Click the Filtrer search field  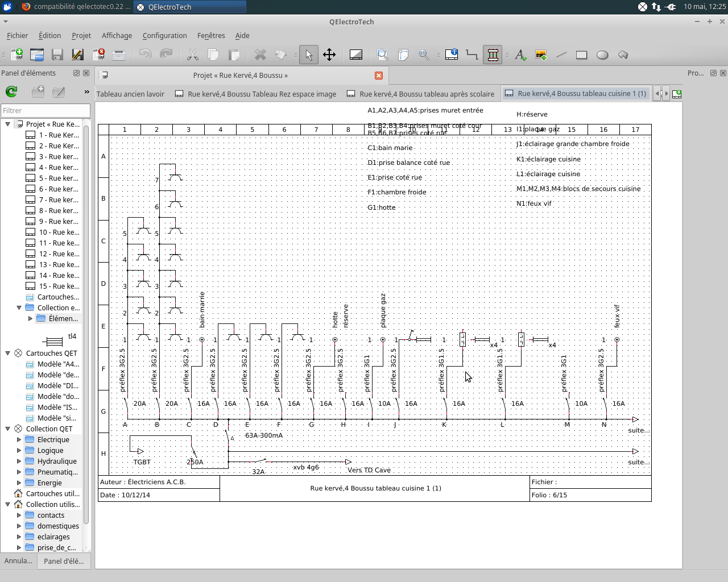pyautogui.click(x=45, y=110)
